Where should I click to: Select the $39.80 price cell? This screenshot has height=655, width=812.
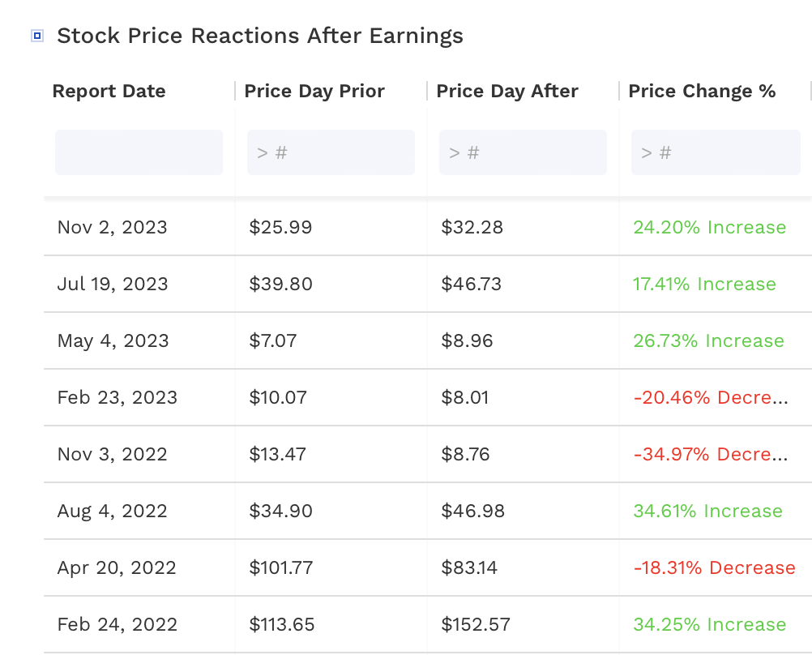click(281, 284)
